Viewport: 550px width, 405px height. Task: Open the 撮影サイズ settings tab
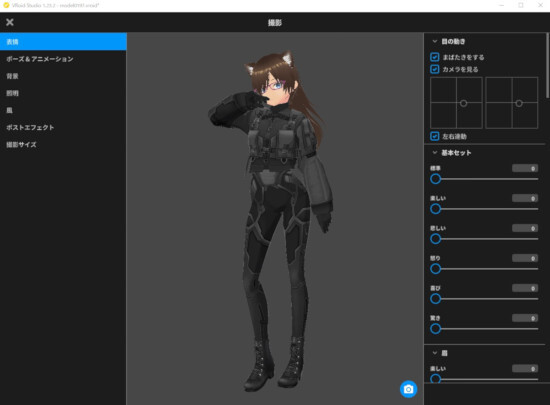pos(63,144)
